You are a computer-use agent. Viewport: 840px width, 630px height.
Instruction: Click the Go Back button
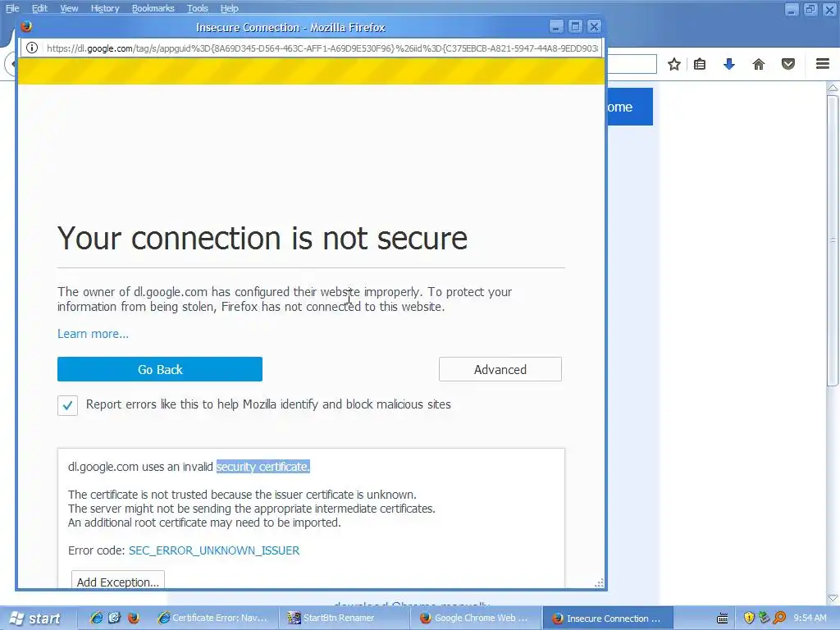point(160,369)
